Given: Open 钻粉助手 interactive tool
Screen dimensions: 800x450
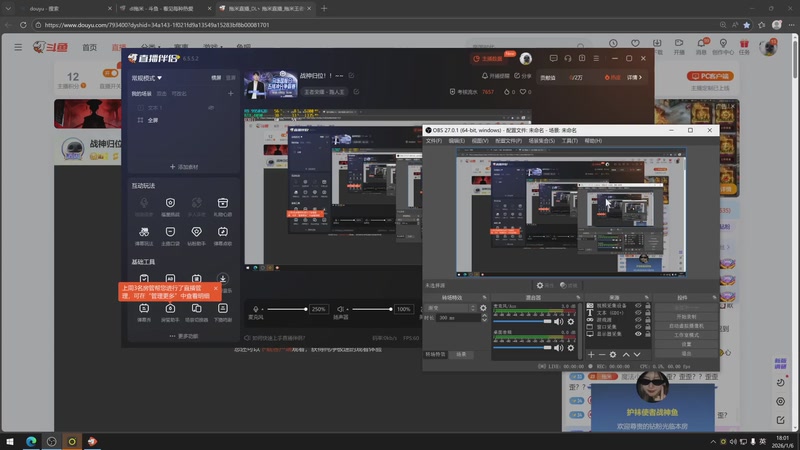Looking at the screenshot, I should point(196,236).
